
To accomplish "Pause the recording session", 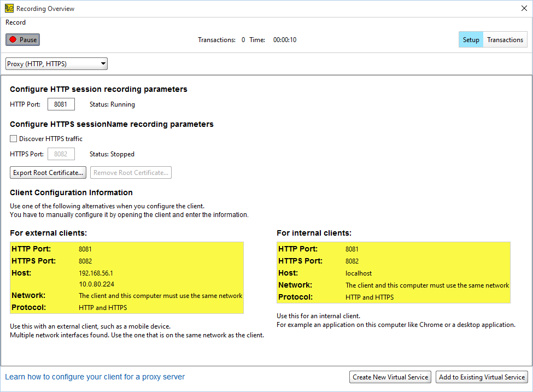I will point(22,39).
